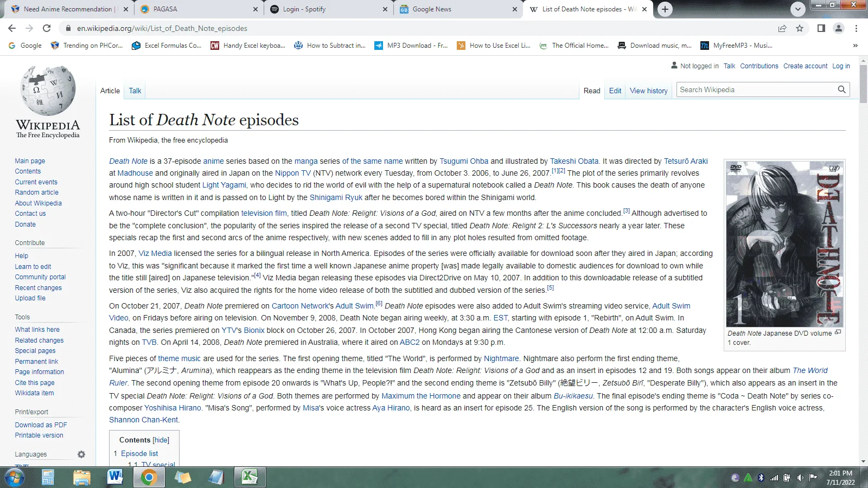The height and width of the screenshot is (488, 868).
Task: Open the Chrome three-dot menu
Action: (856, 28)
